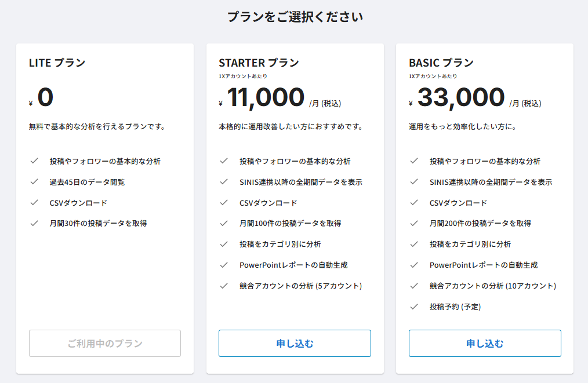Image resolution: width=588 pixels, height=383 pixels.
Task: Click checkmark next to 競合アカウントの分析 (5アカウント)
Action: [224, 286]
